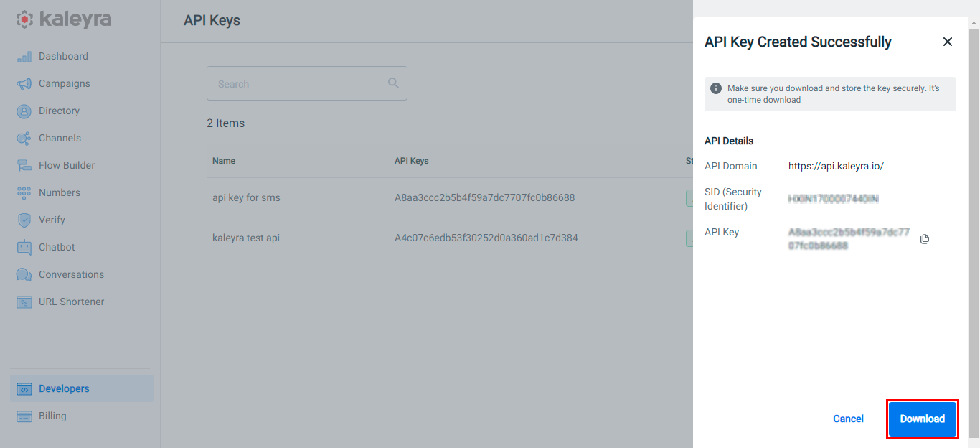Click the blurred SID value
The width and height of the screenshot is (980, 448).
(x=834, y=199)
